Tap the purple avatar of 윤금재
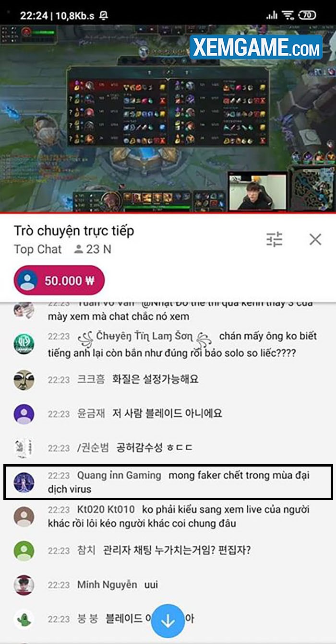Image resolution: width=336 pixels, height=644 pixels. tap(24, 414)
